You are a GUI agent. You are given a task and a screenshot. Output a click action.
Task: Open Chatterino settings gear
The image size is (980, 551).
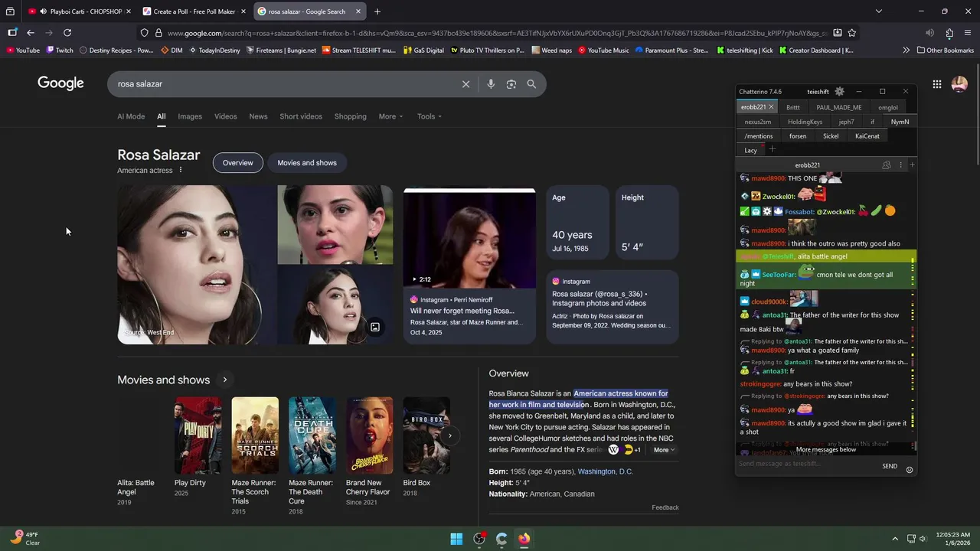[839, 91]
